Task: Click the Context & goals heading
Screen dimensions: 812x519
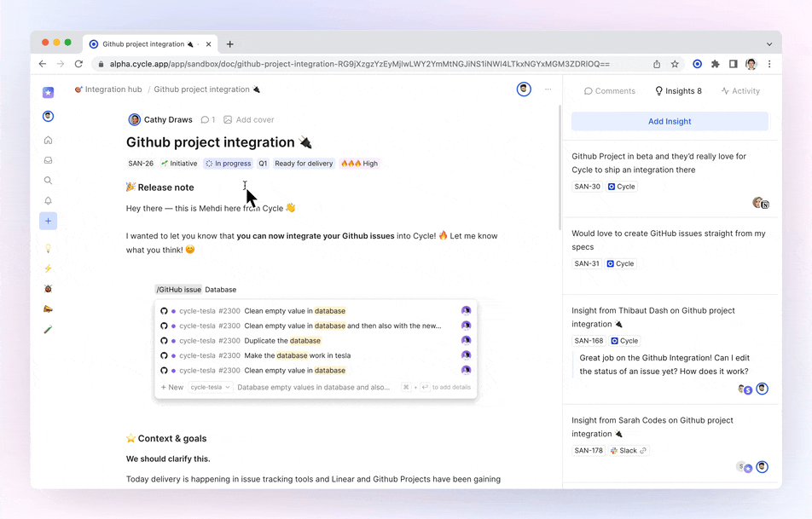Action: [x=166, y=438]
